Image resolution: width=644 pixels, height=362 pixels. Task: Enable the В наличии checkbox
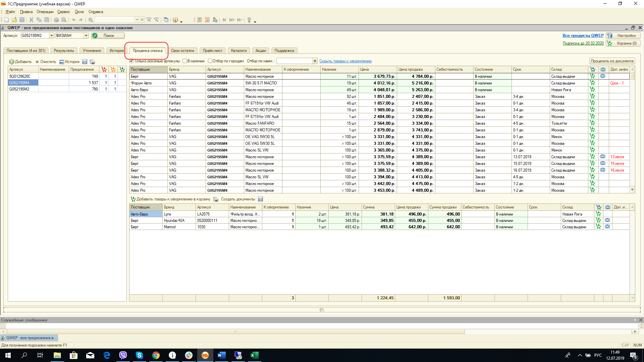click(184, 61)
